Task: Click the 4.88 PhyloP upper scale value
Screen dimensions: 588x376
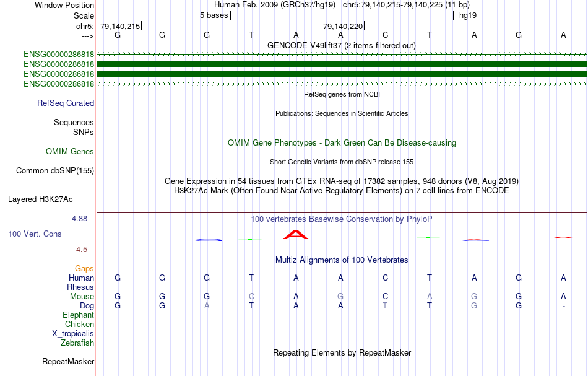Action: pos(79,219)
